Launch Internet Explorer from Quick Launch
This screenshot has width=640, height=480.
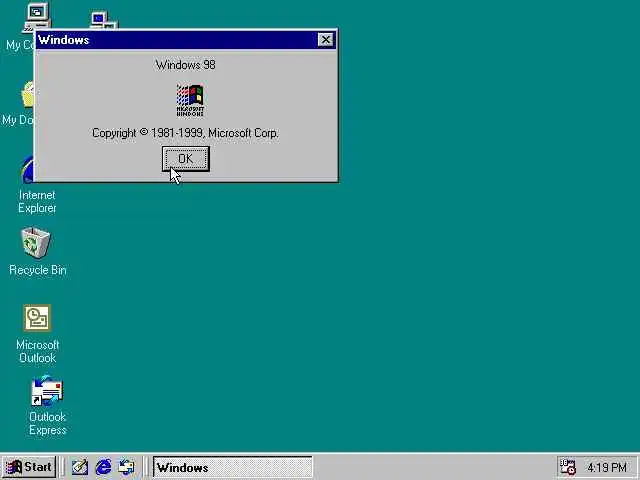[103, 467]
